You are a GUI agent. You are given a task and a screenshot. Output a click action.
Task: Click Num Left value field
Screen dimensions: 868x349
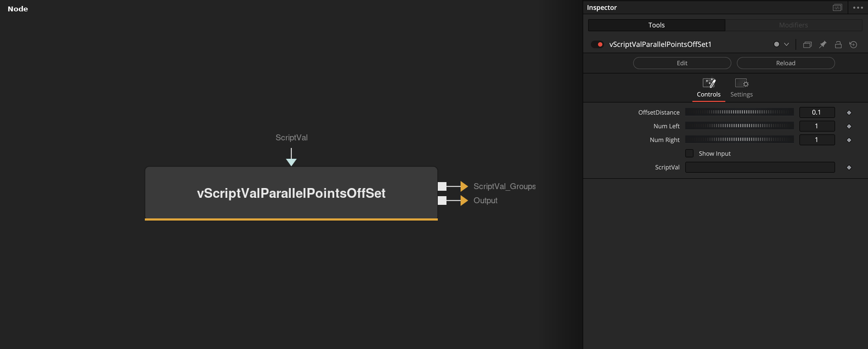(x=816, y=126)
